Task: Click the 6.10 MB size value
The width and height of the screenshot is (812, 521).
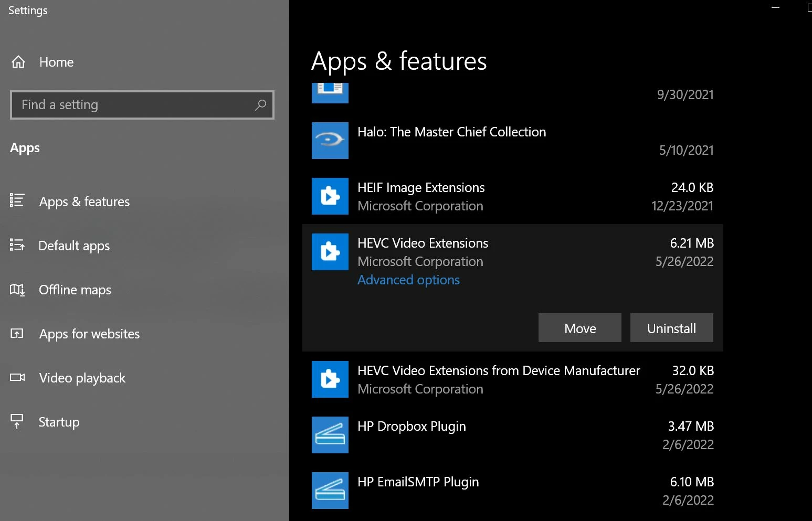Action: pos(692,482)
